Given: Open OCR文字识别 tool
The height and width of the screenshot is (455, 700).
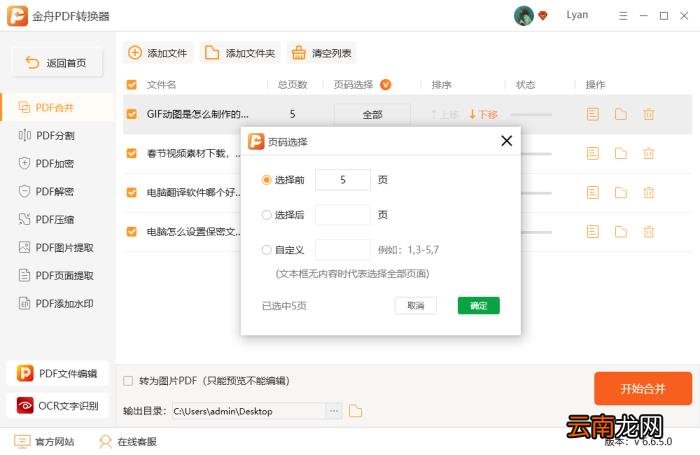Looking at the screenshot, I should coord(57,405).
